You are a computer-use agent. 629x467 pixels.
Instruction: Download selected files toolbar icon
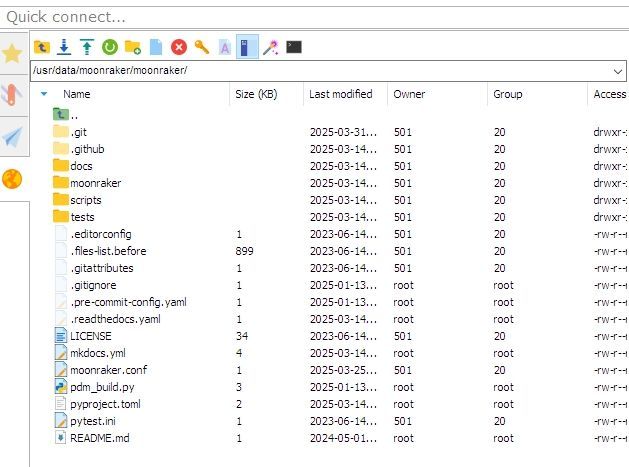click(64, 47)
